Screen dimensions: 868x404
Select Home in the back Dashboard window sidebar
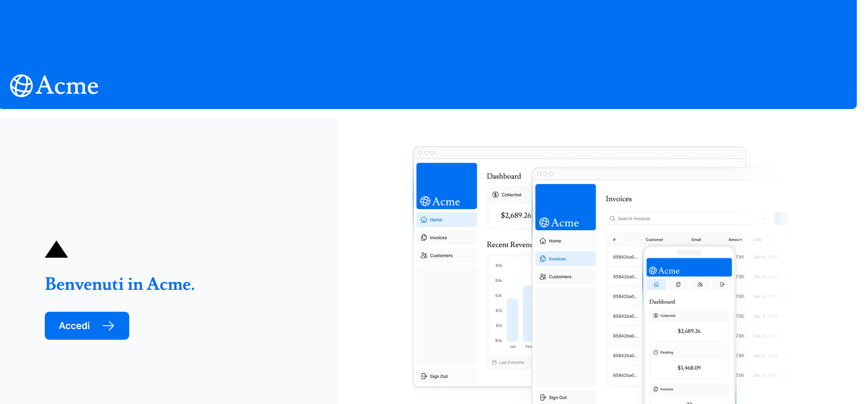point(446,219)
